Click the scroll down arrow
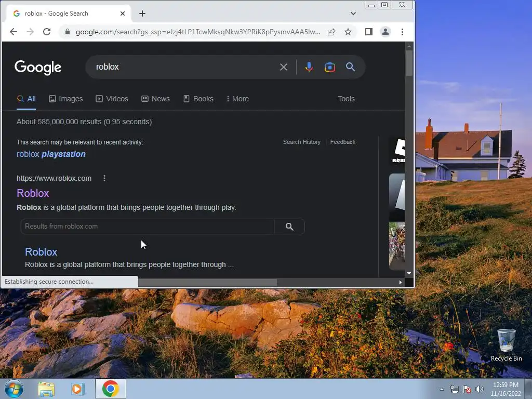 pyautogui.click(x=409, y=273)
